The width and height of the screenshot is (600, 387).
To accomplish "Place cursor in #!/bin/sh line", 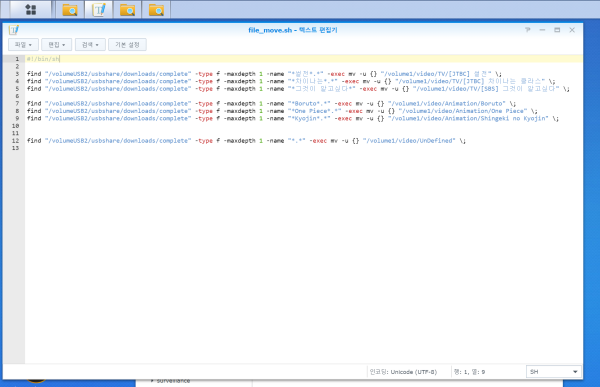I will tap(43, 59).
